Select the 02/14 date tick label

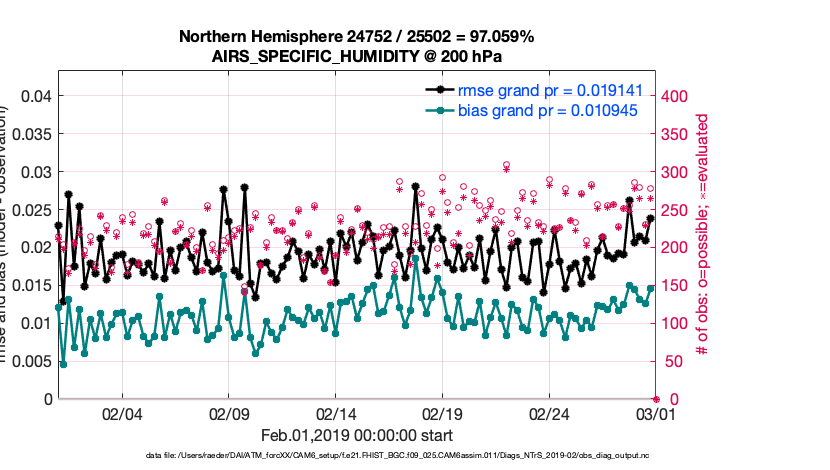[x=336, y=413]
